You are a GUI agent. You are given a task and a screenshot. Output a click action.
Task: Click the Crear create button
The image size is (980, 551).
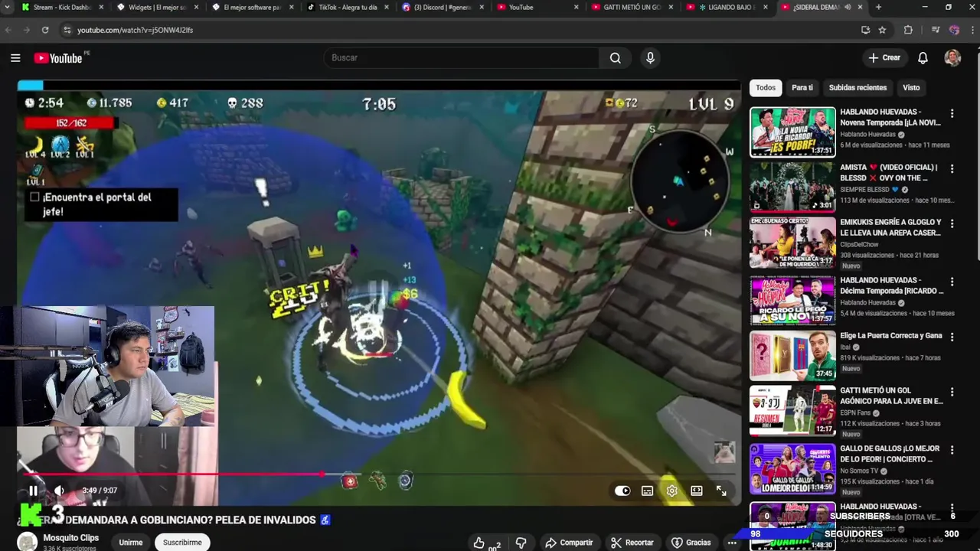(x=884, y=57)
